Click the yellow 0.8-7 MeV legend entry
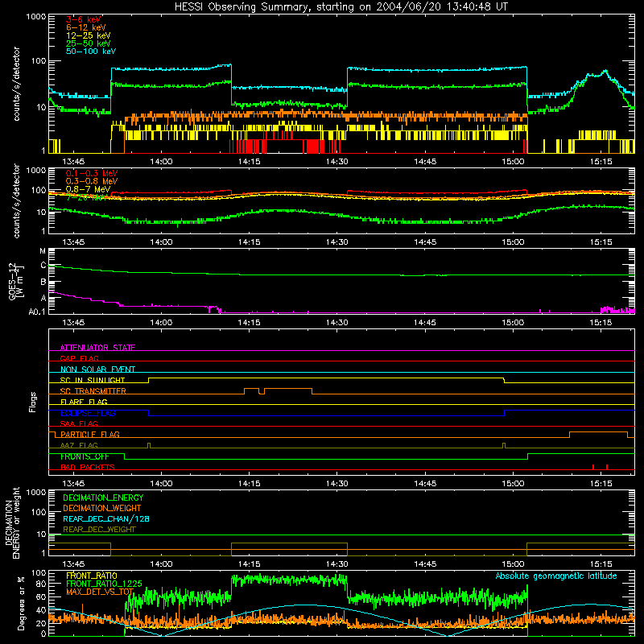644x644 pixels. coord(89,189)
